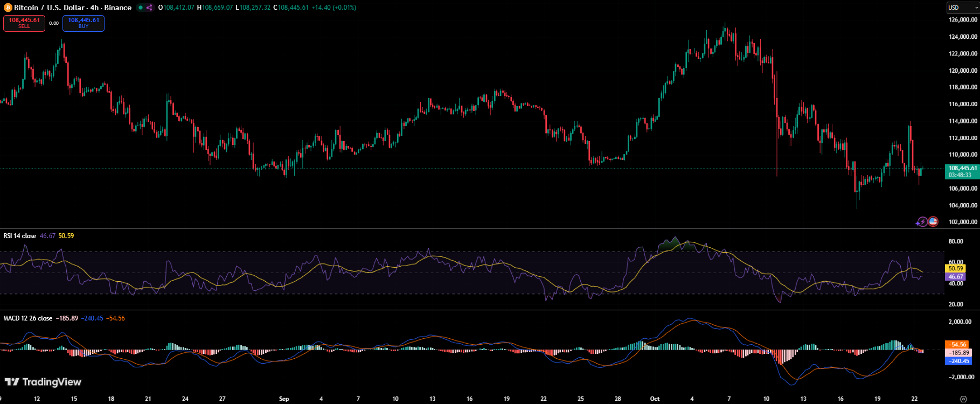Click the purple data-source share icon

[x=149, y=8]
